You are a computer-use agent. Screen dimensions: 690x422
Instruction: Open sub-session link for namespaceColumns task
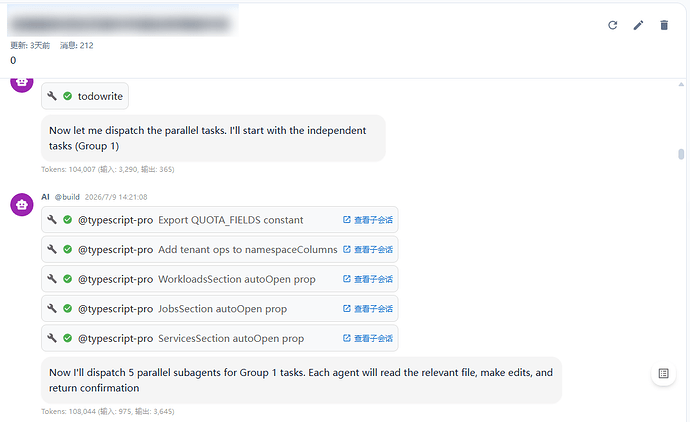[368, 250]
